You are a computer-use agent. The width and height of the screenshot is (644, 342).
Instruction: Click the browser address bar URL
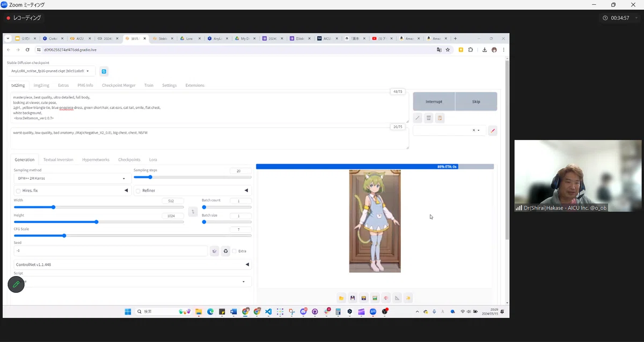coord(70,50)
